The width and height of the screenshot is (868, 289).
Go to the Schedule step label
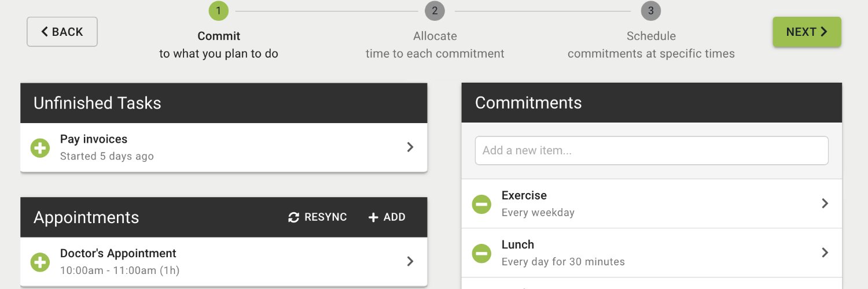point(651,36)
